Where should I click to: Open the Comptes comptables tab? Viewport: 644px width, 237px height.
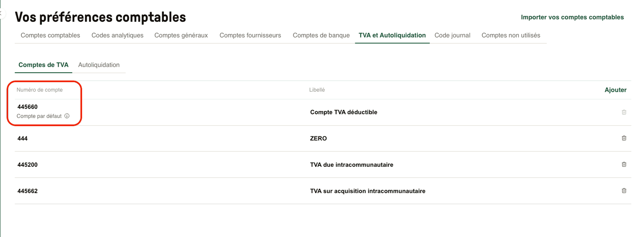tap(50, 35)
